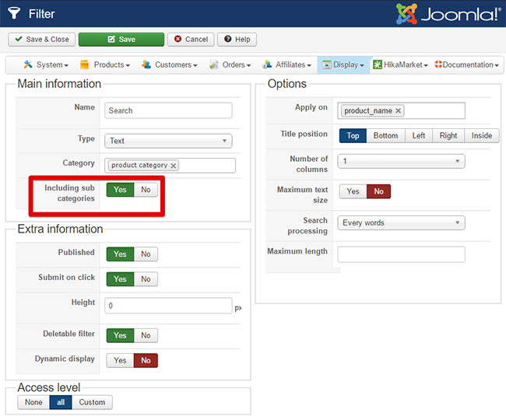
Task: Set Deletable filter to No
Action: [x=146, y=335]
